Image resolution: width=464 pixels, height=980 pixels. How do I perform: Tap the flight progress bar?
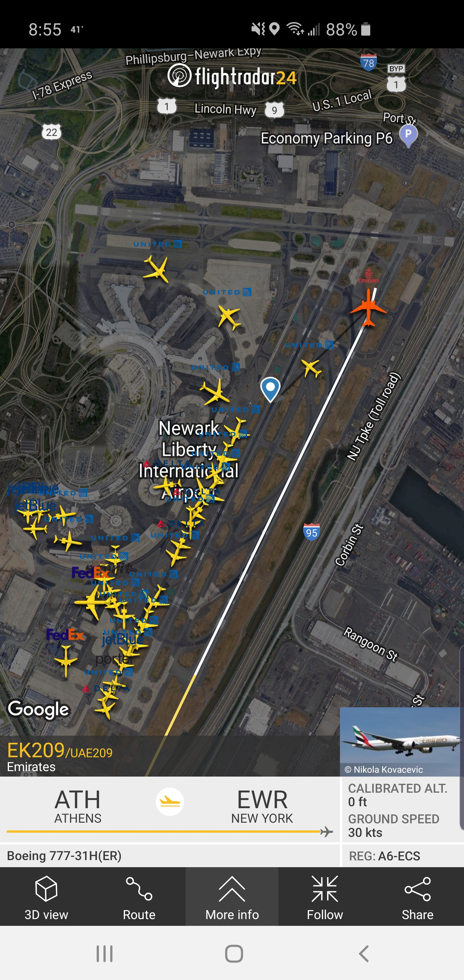point(169,832)
